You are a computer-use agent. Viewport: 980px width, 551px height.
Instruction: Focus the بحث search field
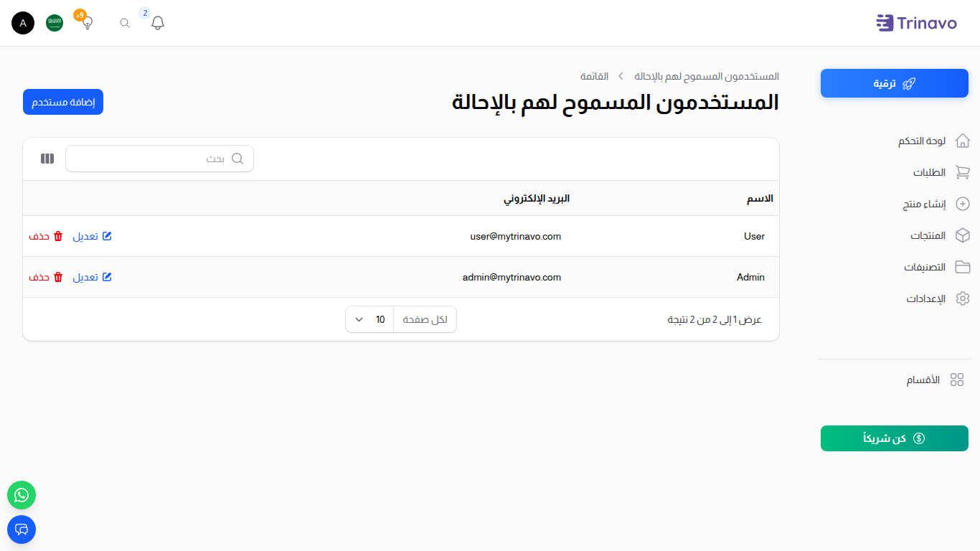159,159
